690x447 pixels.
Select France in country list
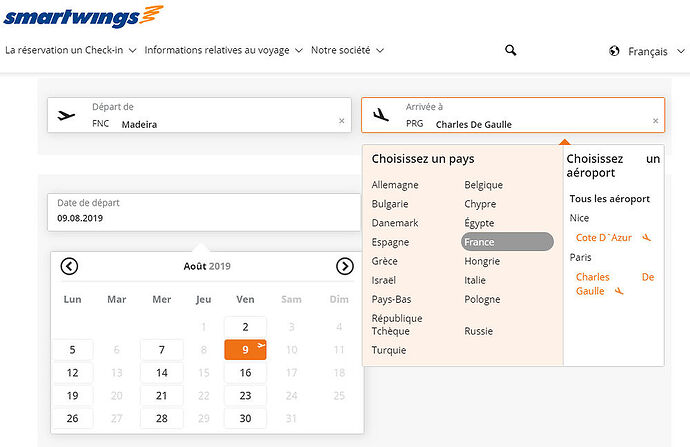[x=507, y=242]
